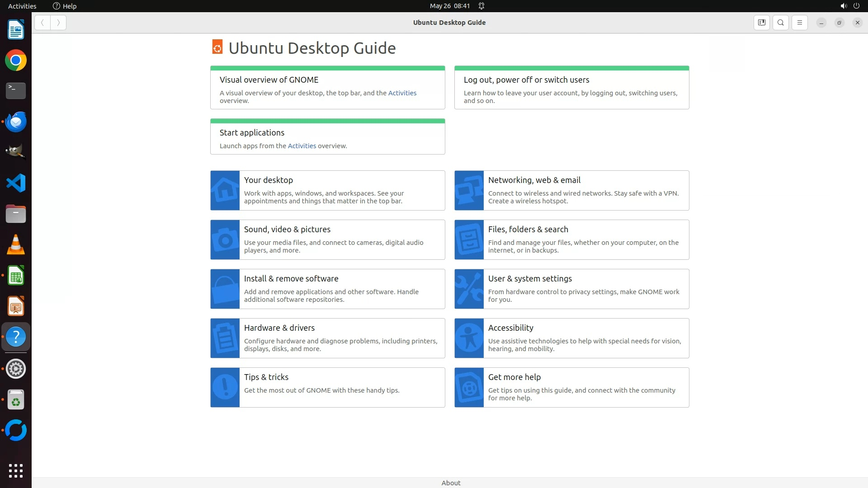Image resolution: width=868 pixels, height=488 pixels.
Task: Click the forward navigation arrow
Action: pyautogui.click(x=58, y=23)
